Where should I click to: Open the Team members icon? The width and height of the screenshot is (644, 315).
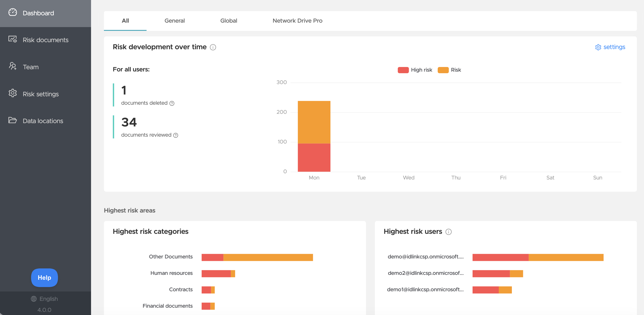click(12, 66)
